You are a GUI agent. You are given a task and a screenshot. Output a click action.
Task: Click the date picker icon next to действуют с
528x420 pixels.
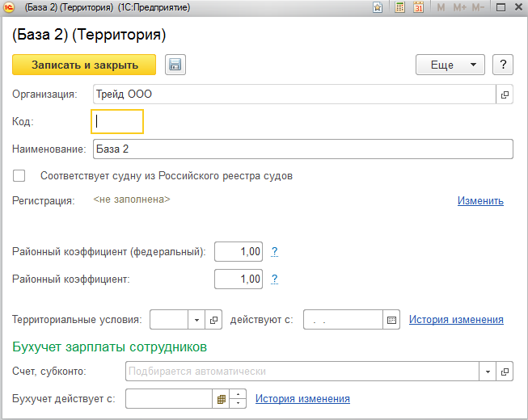tap(392, 320)
